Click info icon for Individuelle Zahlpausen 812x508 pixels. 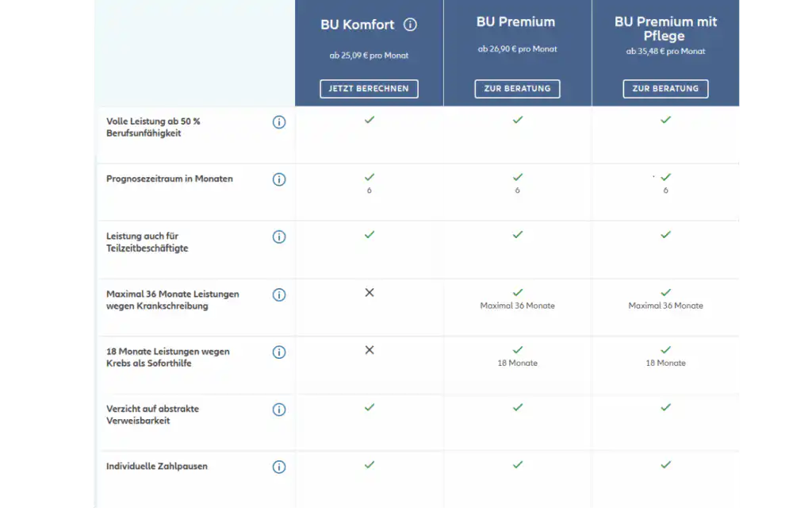[x=279, y=467]
